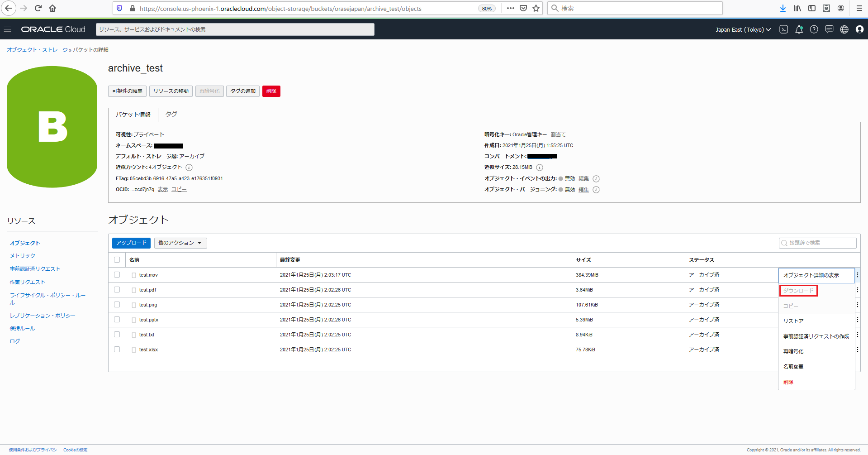Switch to the タグ tab

pos(171,114)
